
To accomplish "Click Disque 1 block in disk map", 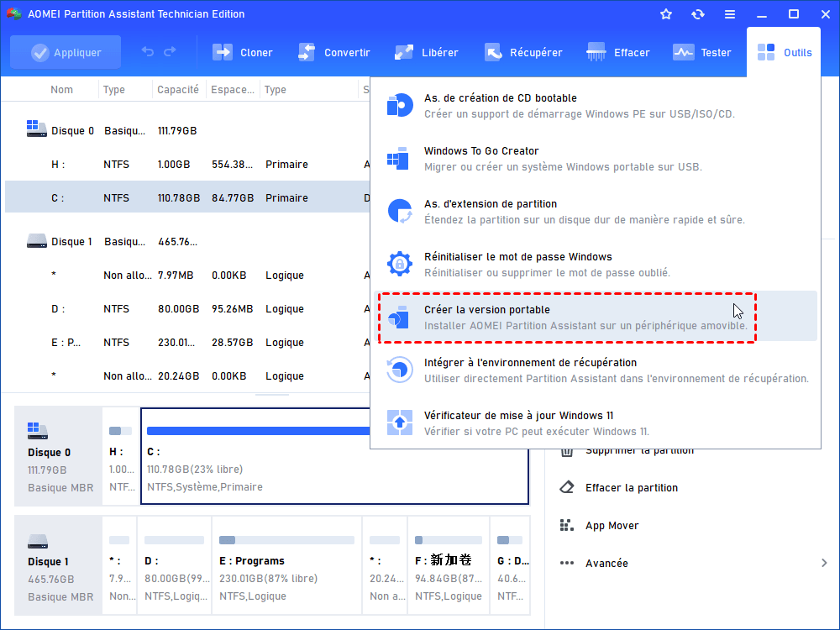I will point(59,565).
